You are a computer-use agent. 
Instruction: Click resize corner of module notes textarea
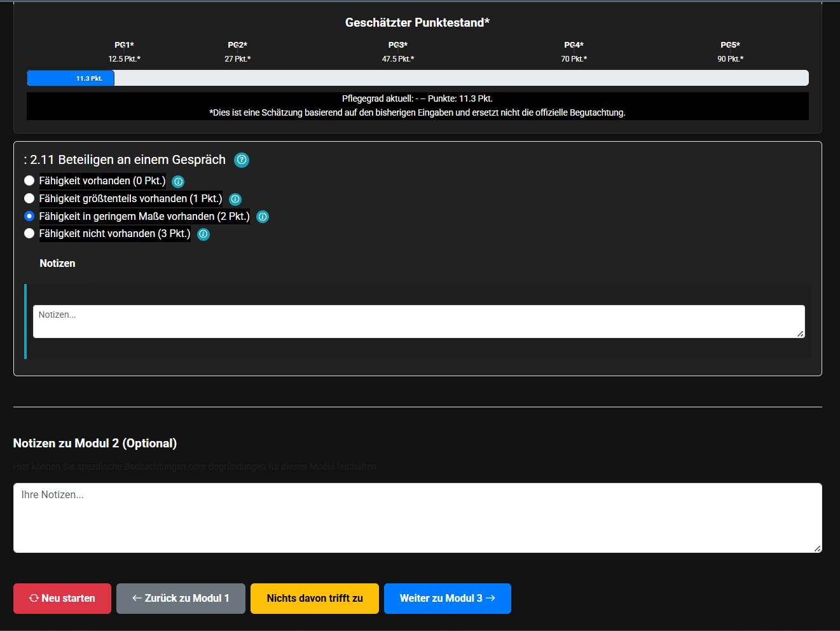[x=817, y=548]
